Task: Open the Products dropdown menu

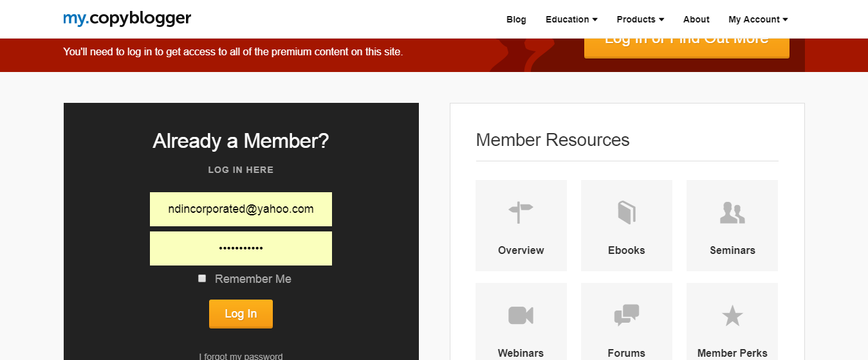Action: pos(640,19)
